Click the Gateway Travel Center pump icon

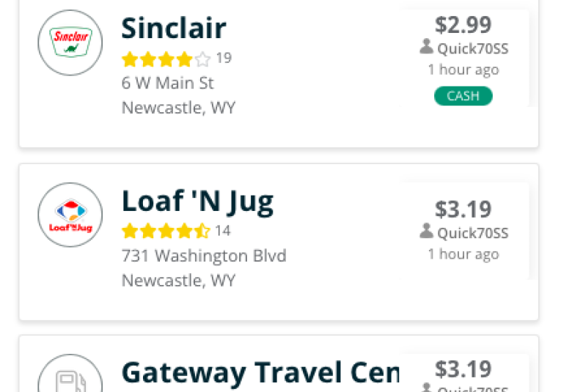tap(70, 376)
